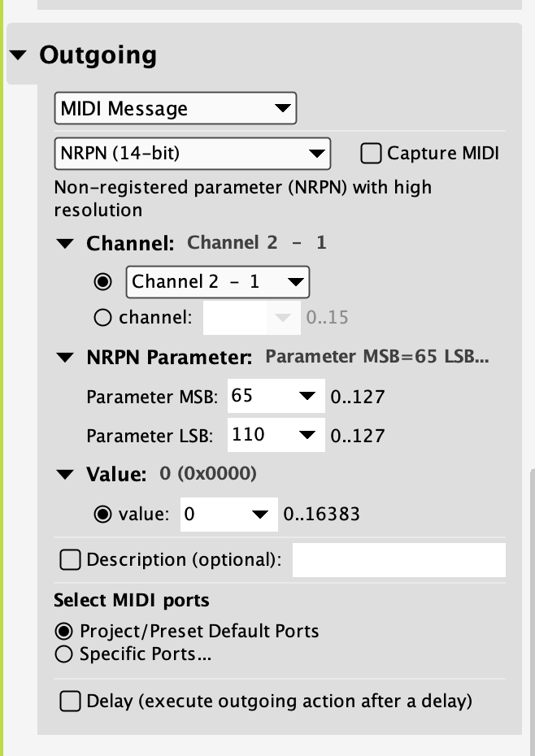Collapse the Channel section triangle

(x=64, y=243)
